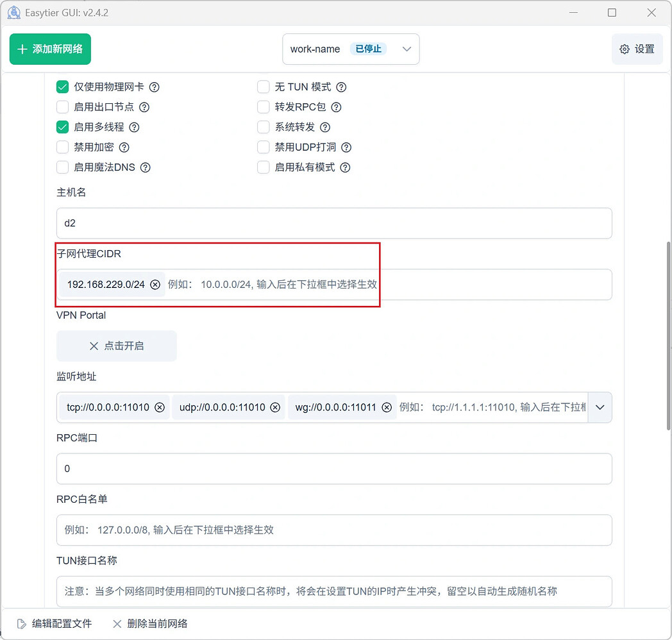Show help icon for 系统转发

coord(325,128)
